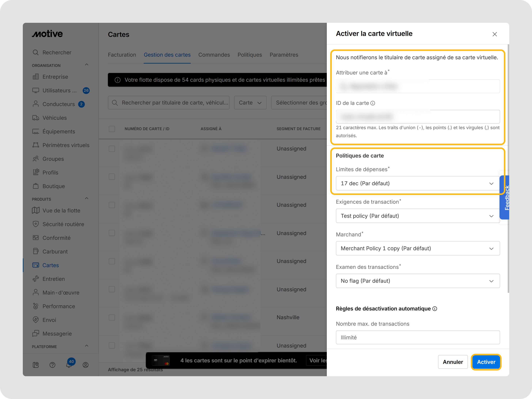Open Utilisateurs in the sidebar

pos(61,90)
